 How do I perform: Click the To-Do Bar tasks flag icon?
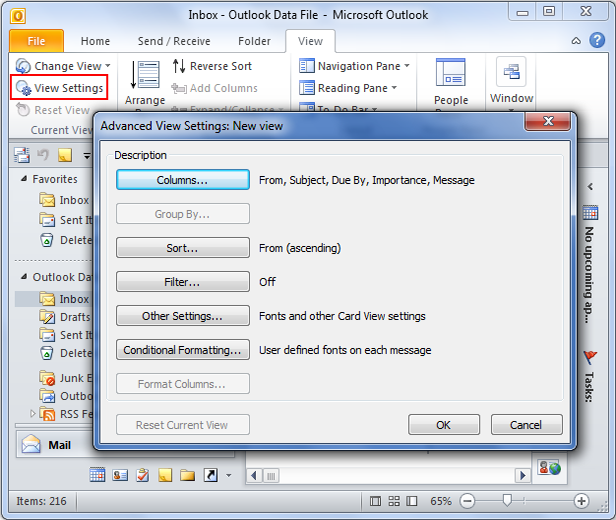click(x=590, y=357)
